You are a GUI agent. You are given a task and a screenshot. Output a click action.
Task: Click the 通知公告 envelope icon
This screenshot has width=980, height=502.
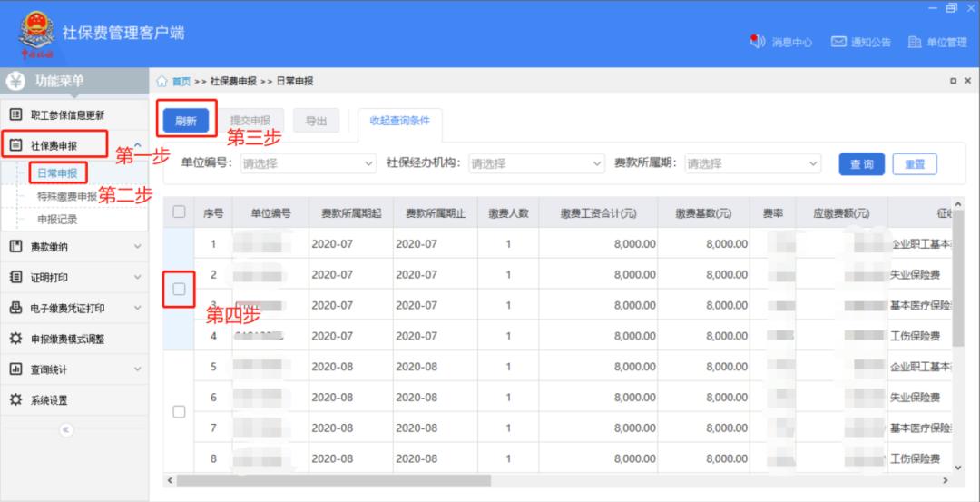click(839, 42)
